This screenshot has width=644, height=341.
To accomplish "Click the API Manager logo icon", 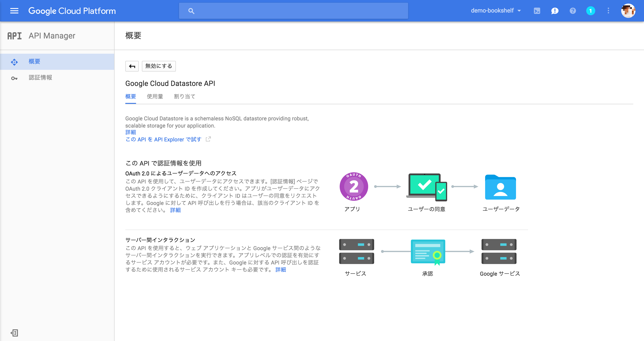I will (14, 36).
